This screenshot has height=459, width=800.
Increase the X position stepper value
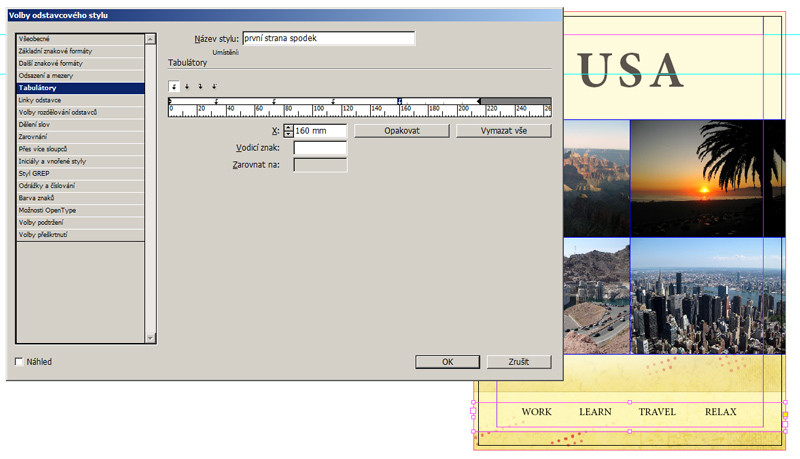(289, 128)
